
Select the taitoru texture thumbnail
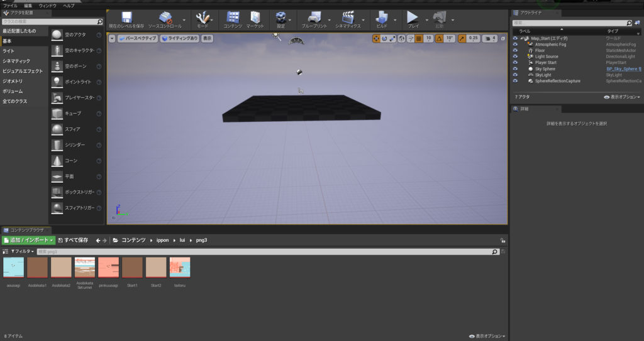pos(180,267)
